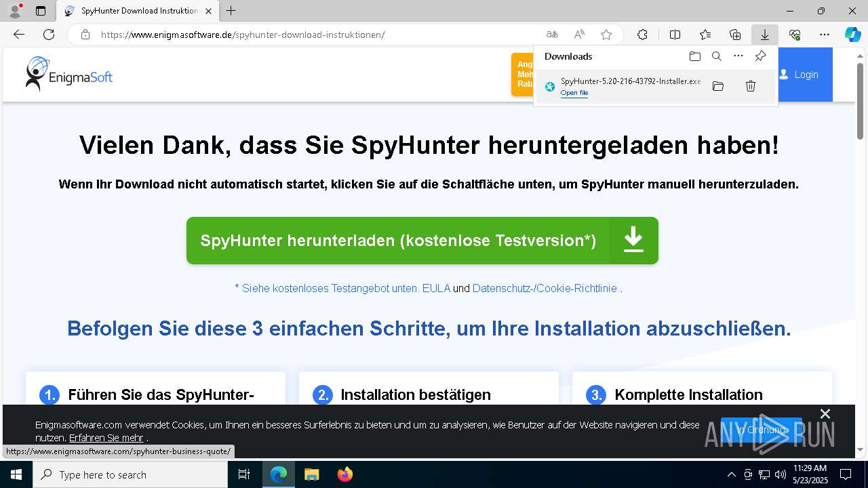868x488 pixels.
Task: Open File Explorer from taskbar
Action: pyautogui.click(x=311, y=474)
